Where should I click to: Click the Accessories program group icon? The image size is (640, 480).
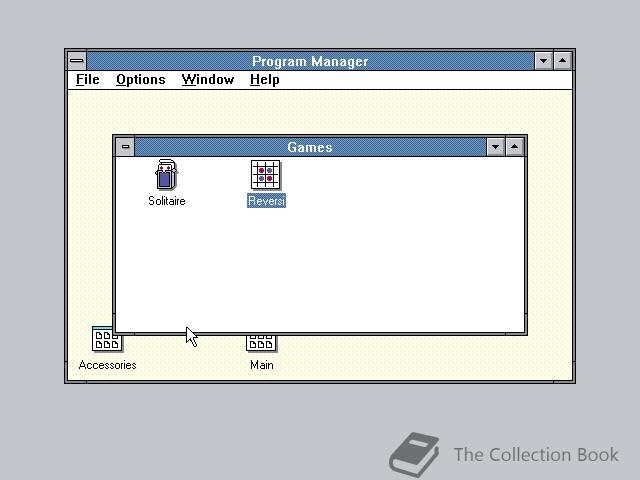click(107, 339)
